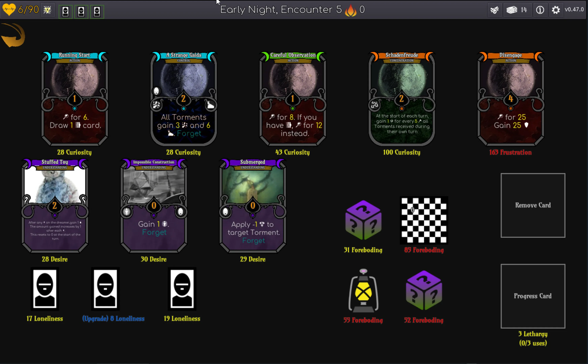Screen dimensions: 588x364
Task: Select the Upgrade 8 Loneliness portrait
Action: coord(105,289)
